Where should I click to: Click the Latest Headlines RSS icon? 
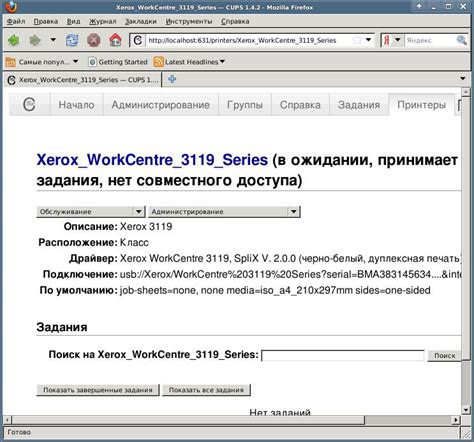(158, 62)
